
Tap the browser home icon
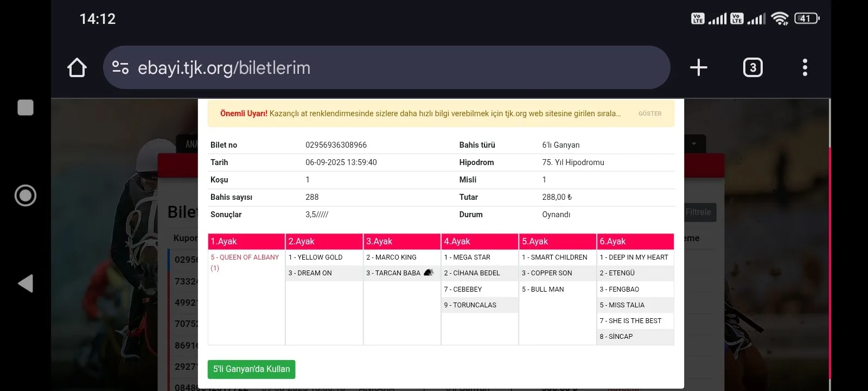point(77,68)
